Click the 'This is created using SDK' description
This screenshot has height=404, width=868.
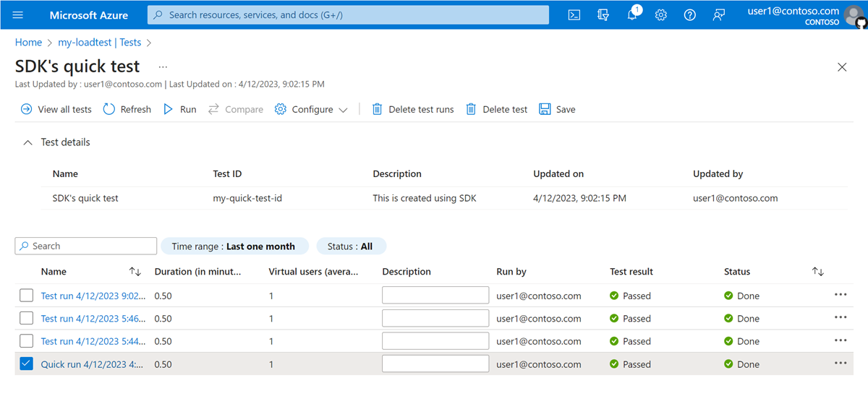(425, 198)
